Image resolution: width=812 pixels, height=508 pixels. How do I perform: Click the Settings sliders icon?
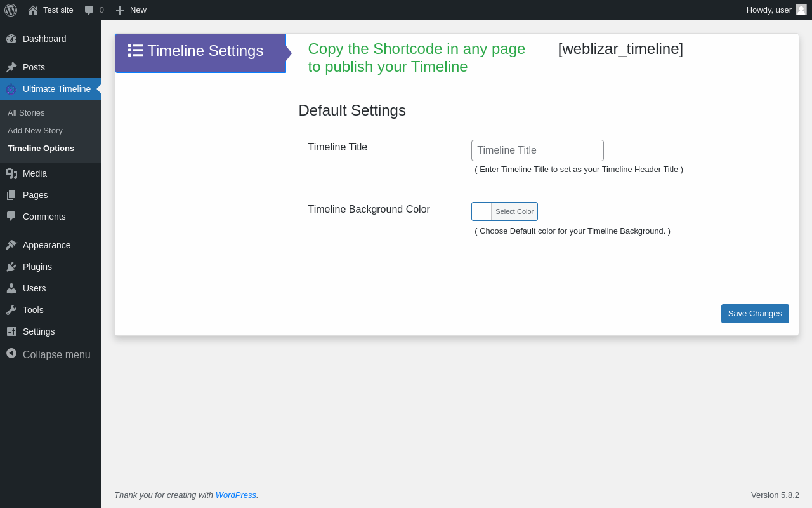pyautogui.click(x=11, y=331)
